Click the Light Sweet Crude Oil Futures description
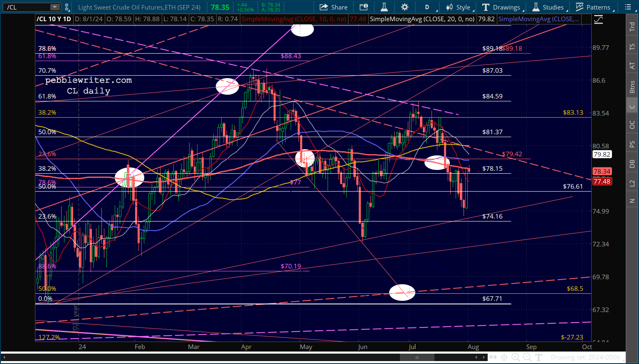Screen dimensions: 639x364 [x=139, y=7]
